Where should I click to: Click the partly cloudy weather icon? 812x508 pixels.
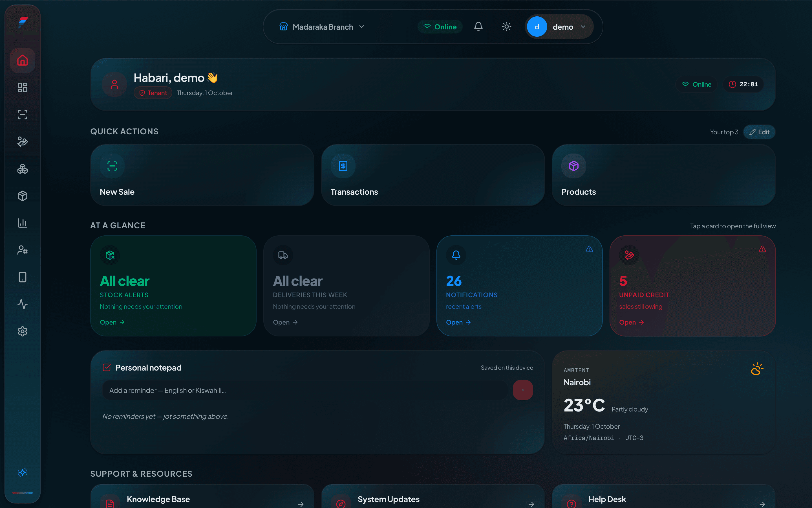(x=757, y=369)
